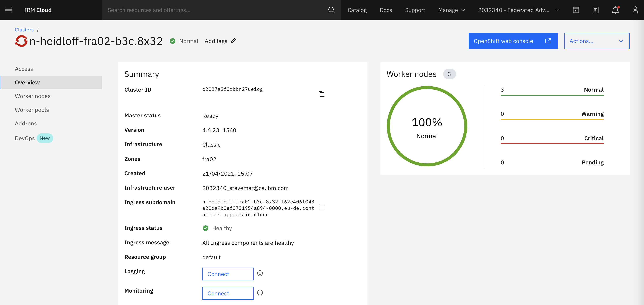Go to Worker nodes sidebar section
The height and width of the screenshot is (305, 644).
point(51,96)
